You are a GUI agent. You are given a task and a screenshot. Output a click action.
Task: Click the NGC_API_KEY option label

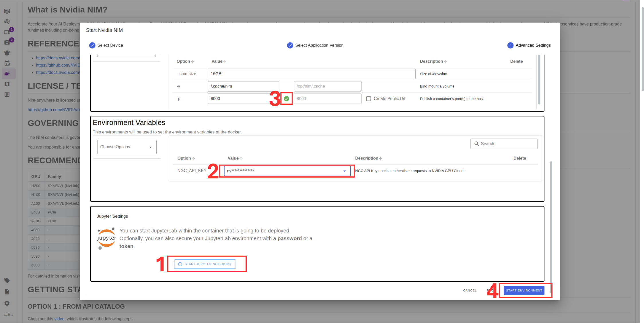pyautogui.click(x=192, y=171)
